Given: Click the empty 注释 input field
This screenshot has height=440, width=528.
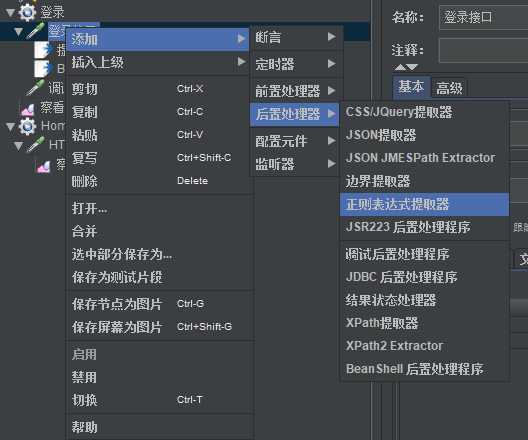Looking at the screenshot, I should [x=484, y=50].
